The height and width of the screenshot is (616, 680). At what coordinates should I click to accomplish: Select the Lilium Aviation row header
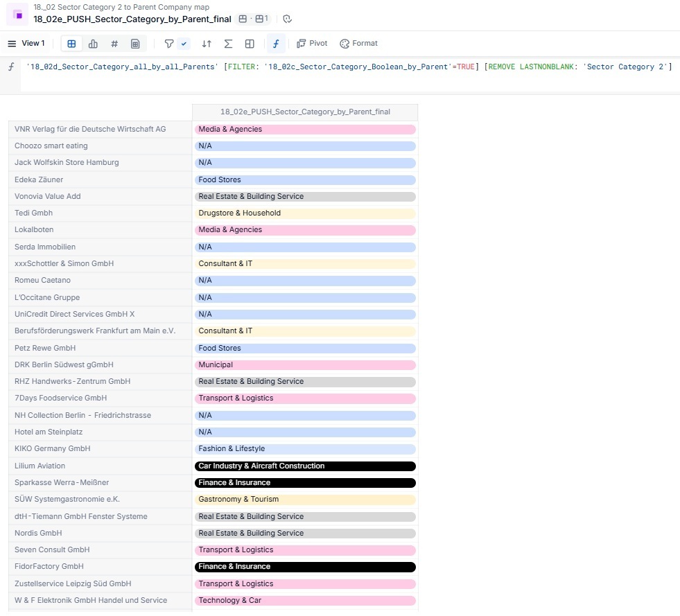(101, 466)
